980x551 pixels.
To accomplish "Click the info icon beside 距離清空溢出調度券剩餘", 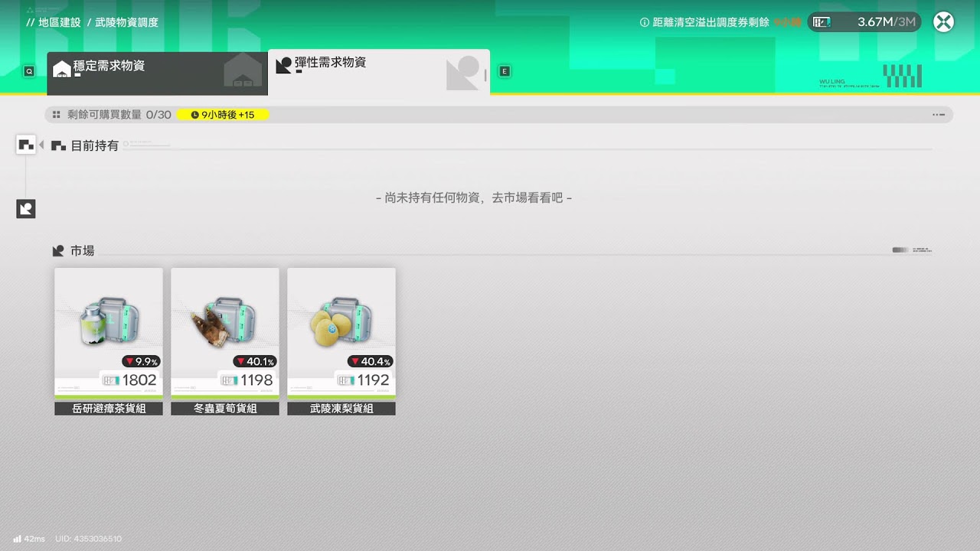I will tap(645, 22).
